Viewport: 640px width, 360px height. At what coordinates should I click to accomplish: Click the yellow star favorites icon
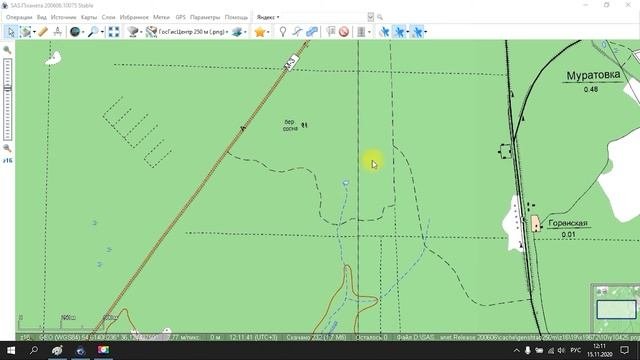click(260, 32)
